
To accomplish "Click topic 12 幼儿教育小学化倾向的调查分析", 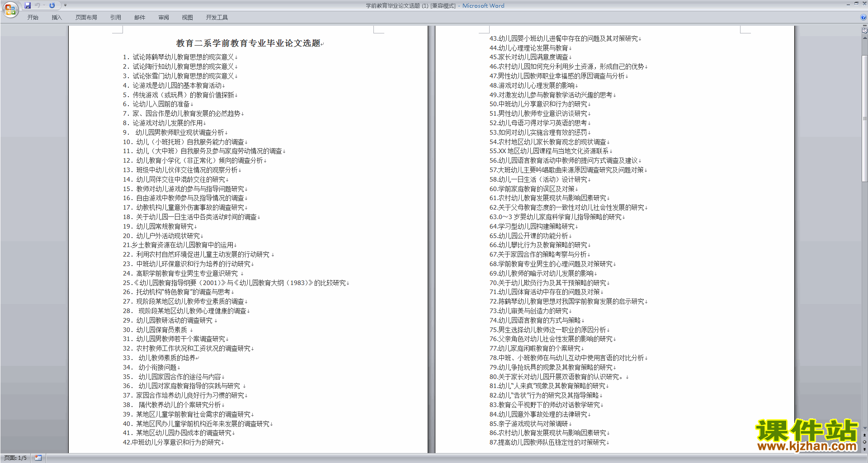I will click(193, 160).
